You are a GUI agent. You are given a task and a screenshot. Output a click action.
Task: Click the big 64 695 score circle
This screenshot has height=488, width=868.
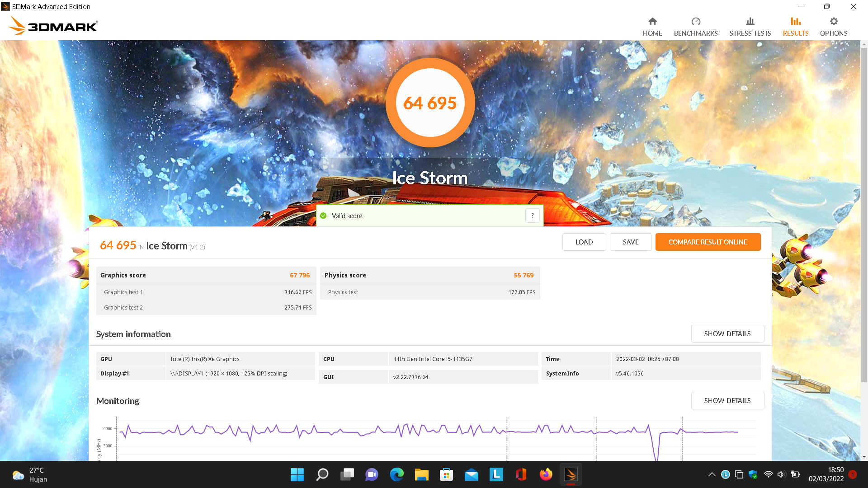tap(430, 103)
